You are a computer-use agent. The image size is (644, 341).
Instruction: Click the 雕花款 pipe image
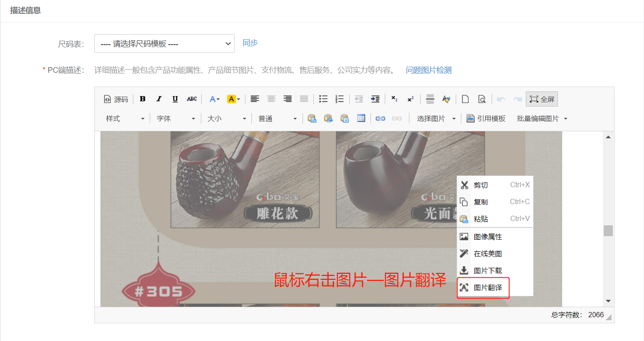point(245,179)
